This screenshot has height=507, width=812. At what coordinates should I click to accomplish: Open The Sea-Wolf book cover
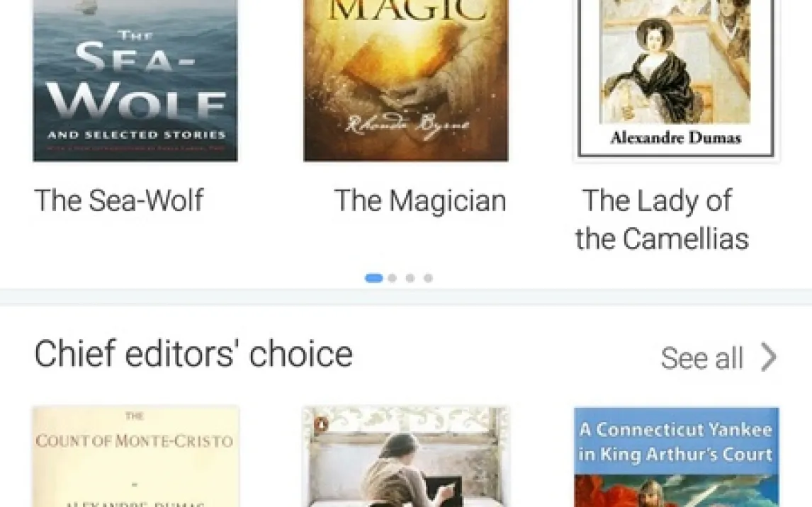(135, 80)
